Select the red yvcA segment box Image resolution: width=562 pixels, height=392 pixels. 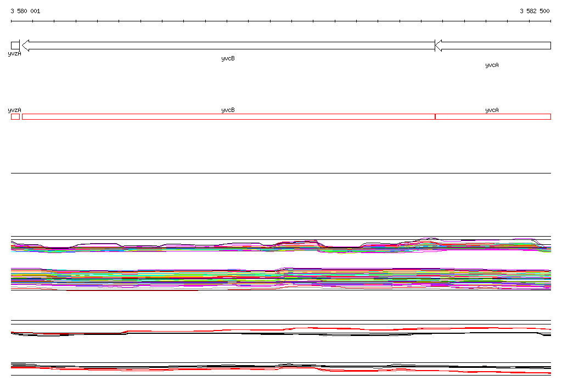(x=493, y=116)
